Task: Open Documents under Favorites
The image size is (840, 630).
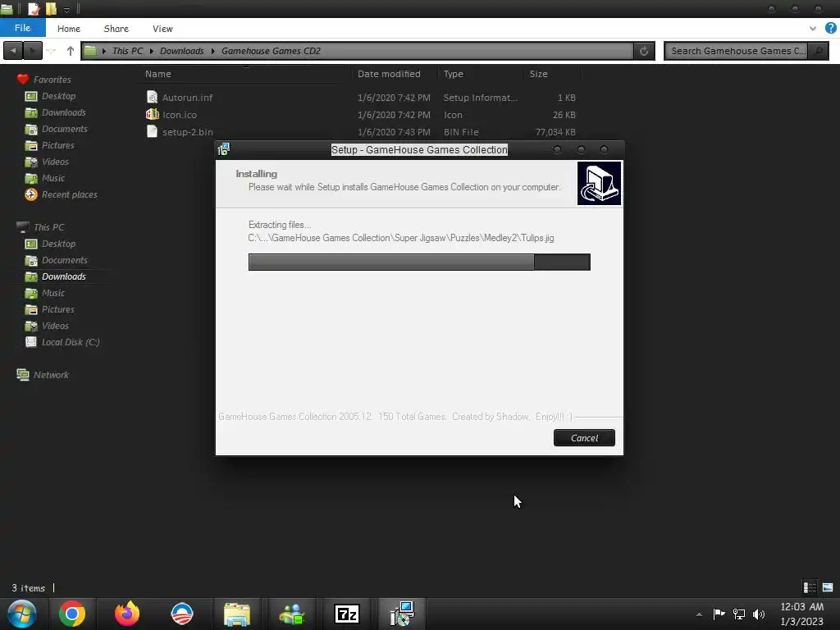Action: [x=64, y=129]
